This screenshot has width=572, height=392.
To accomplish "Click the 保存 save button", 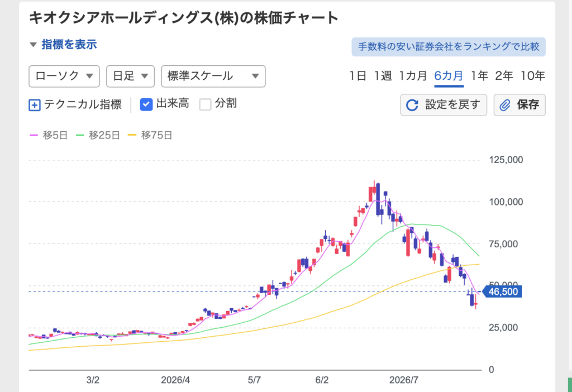I will 519,105.
